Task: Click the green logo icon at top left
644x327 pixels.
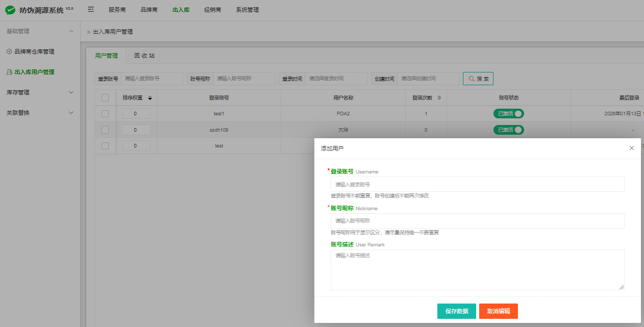Action: pos(10,10)
